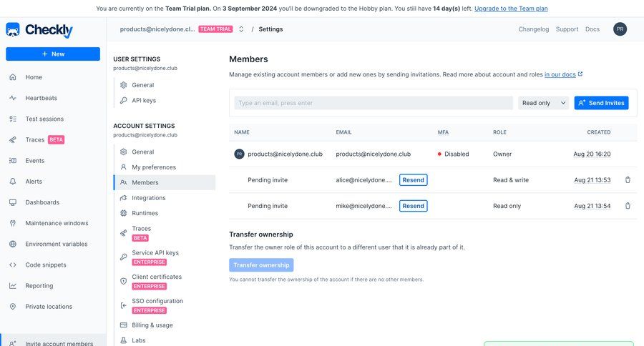
Task: Resend invite to alice@nicelydone
Action: (413, 179)
